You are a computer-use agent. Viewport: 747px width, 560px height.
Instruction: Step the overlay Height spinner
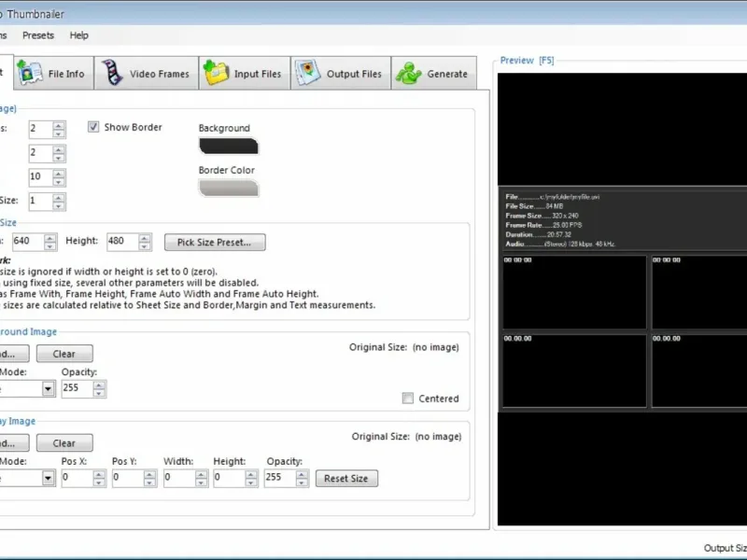(x=251, y=478)
